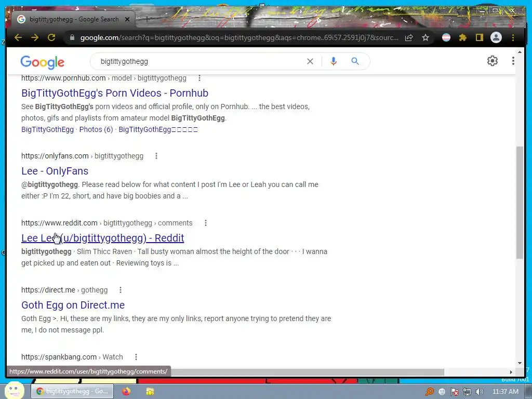Image resolution: width=532 pixels, height=399 pixels.
Task: Click the Google logo
Action: pos(43,62)
